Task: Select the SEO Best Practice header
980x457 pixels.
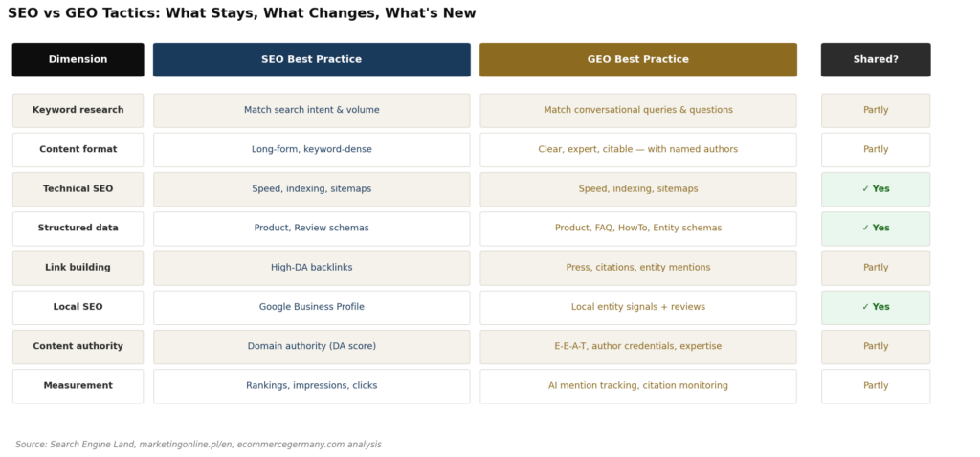Action: click(311, 59)
